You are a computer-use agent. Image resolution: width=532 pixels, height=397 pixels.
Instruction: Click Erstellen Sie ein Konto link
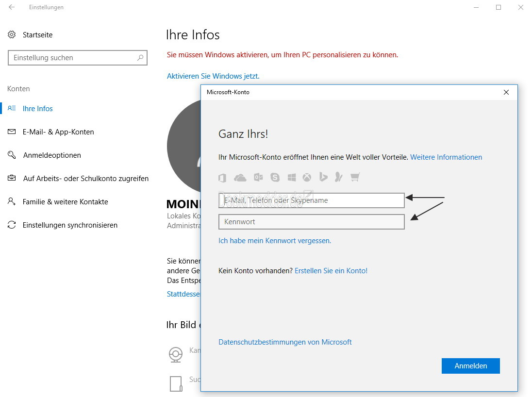pos(331,271)
